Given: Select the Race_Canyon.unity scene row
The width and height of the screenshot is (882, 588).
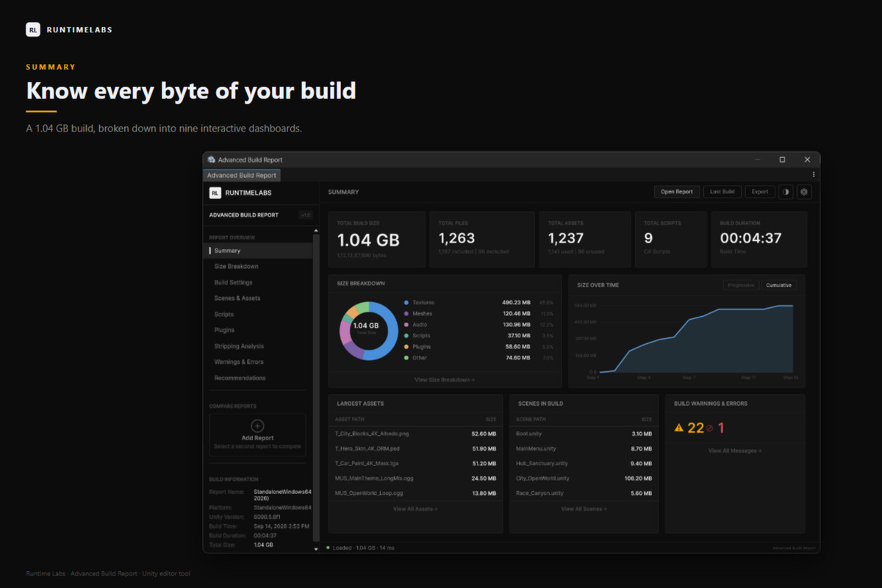Looking at the screenshot, I should 584,493.
